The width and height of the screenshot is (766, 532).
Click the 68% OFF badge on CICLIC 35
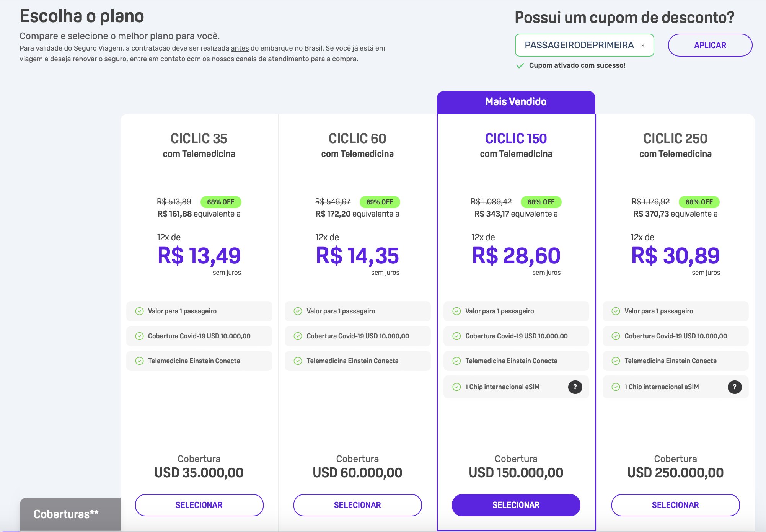point(221,202)
